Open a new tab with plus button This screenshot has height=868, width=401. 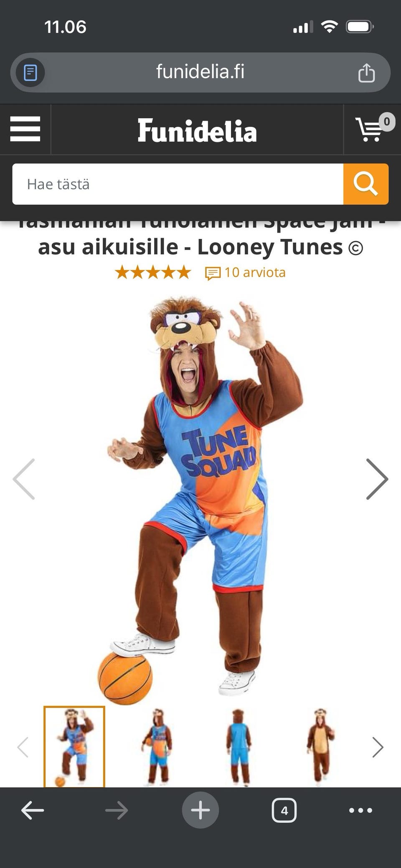tap(200, 810)
